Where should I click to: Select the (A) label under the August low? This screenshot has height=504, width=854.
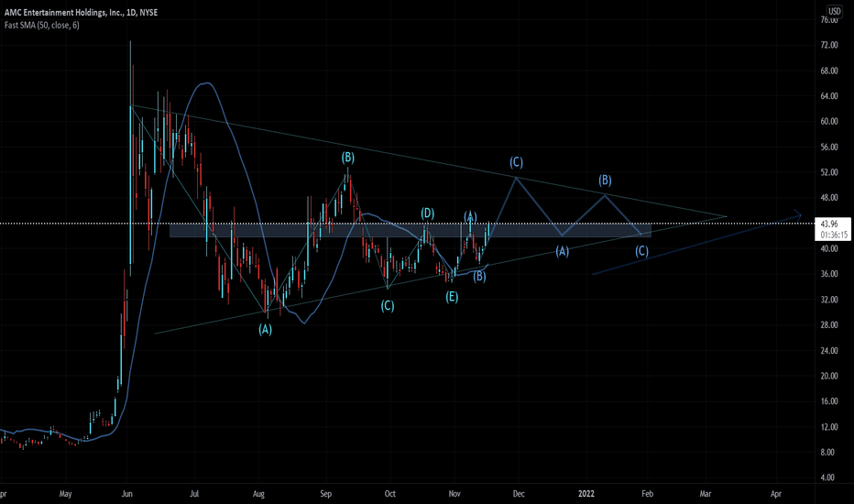tap(265, 329)
